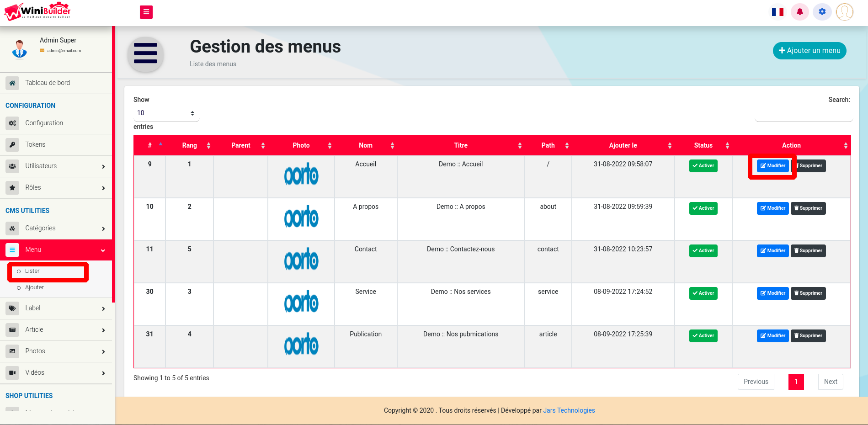Open settings gear icon in header
Screen dimensions: 868x425
point(822,12)
